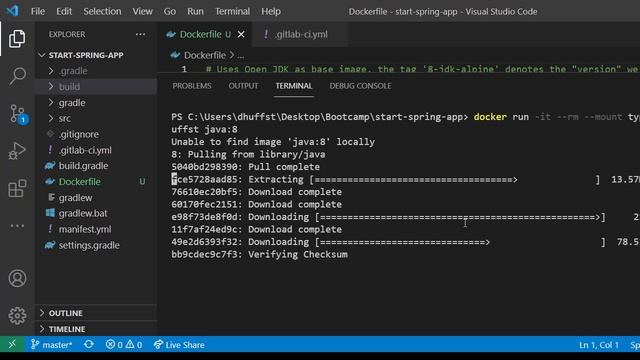Open the View menu
Screen dimensions: 640x360
click(x=142, y=11)
